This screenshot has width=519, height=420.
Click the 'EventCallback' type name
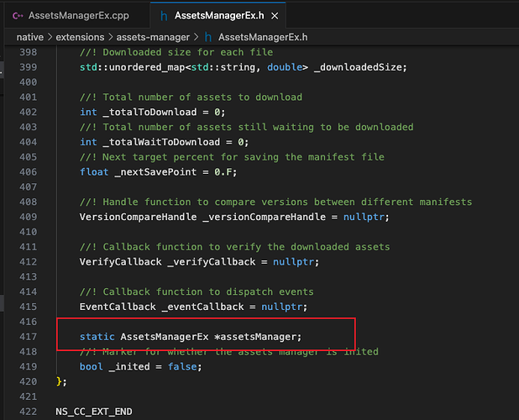[118, 307]
